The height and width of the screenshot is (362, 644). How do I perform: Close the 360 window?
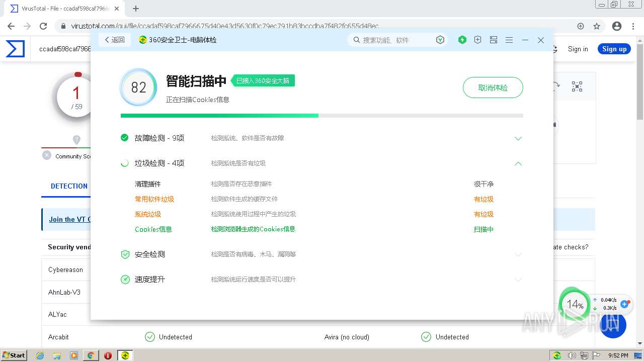coord(541,40)
